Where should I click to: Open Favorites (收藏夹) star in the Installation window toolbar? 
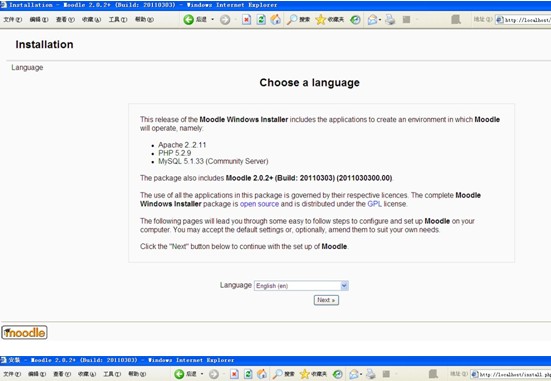[330, 19]
